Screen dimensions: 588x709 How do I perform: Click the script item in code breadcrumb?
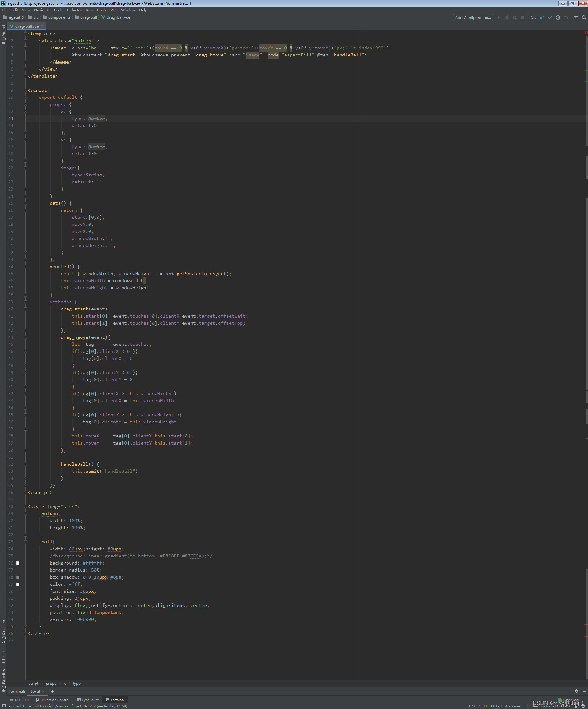click(33, 683)
